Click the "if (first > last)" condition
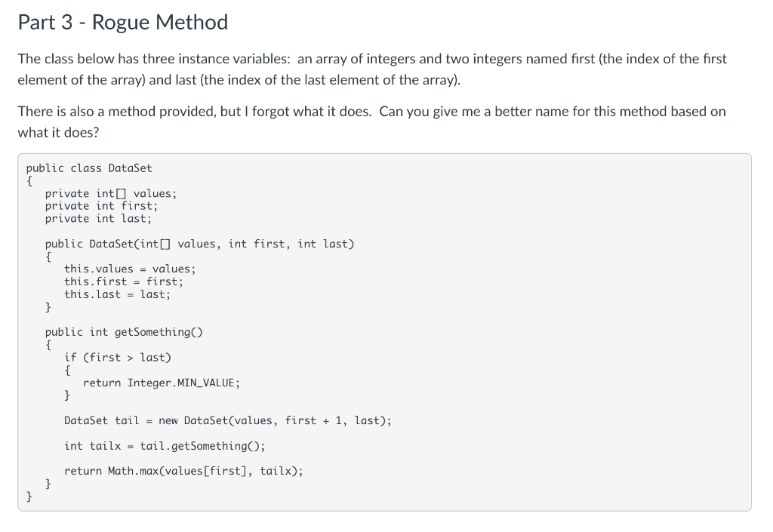 (118, 357)
